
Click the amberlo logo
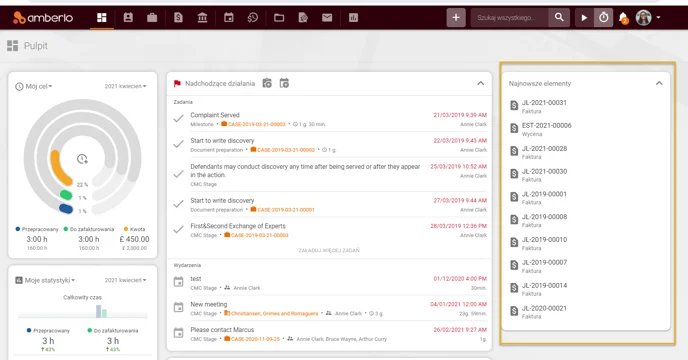point(43,18)
